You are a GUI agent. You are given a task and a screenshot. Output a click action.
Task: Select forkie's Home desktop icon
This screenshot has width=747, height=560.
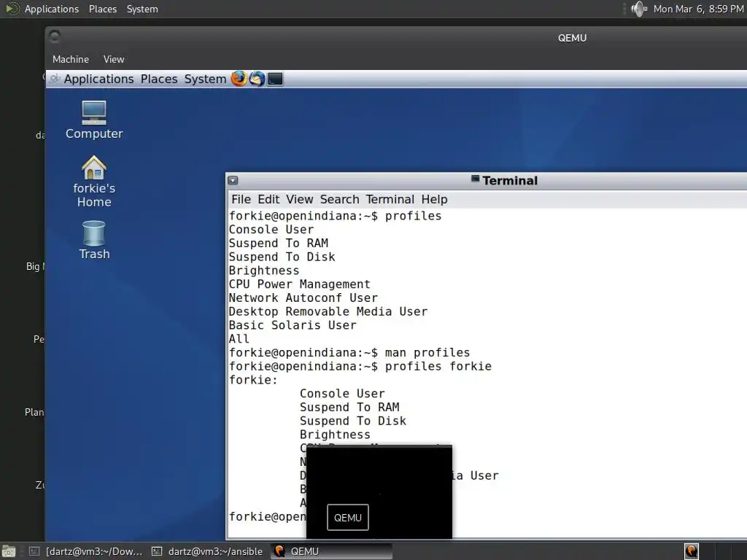pos(94,182)
